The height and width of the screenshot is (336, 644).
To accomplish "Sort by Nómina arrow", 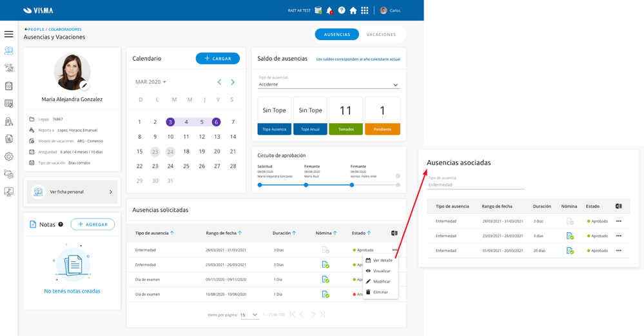I will click(x=335, y=233).
